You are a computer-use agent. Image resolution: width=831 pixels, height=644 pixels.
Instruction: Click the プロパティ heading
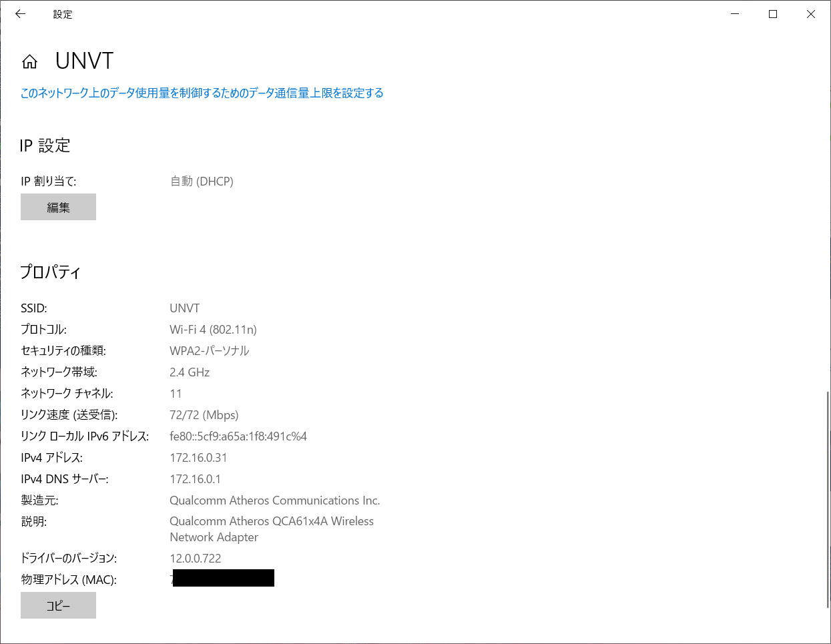51,272
